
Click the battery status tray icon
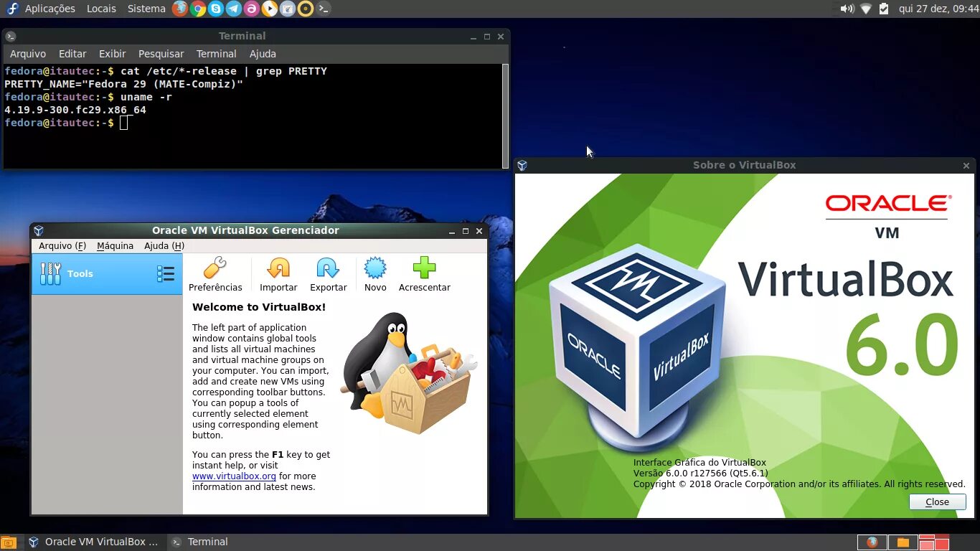pyautogui.click(x=884, y=9)
